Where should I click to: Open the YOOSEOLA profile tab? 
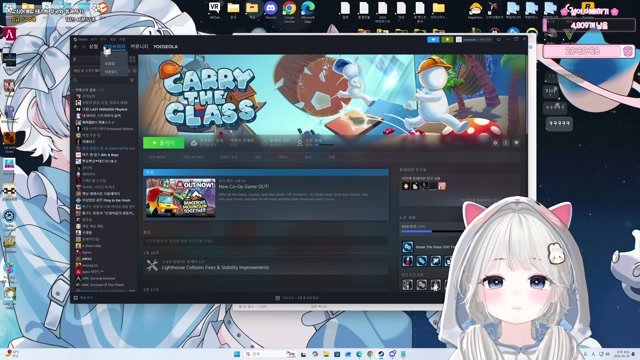tap(165, 47)
